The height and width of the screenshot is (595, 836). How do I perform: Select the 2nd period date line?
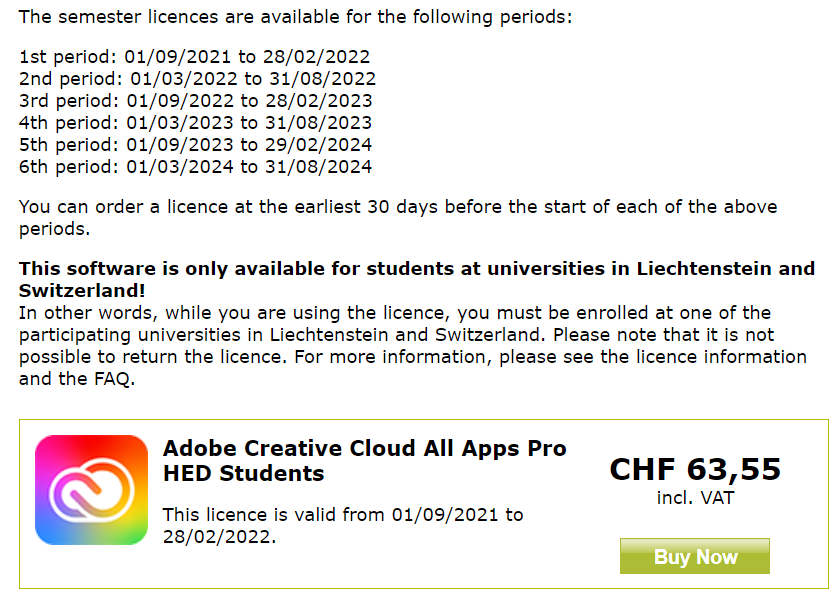point(198,78)
